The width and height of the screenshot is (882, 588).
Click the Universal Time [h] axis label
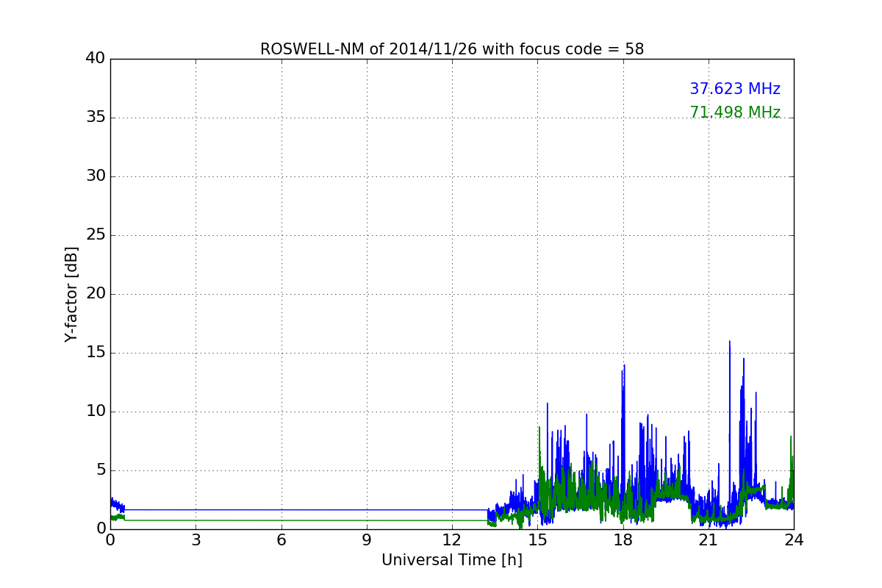[452, 560]
